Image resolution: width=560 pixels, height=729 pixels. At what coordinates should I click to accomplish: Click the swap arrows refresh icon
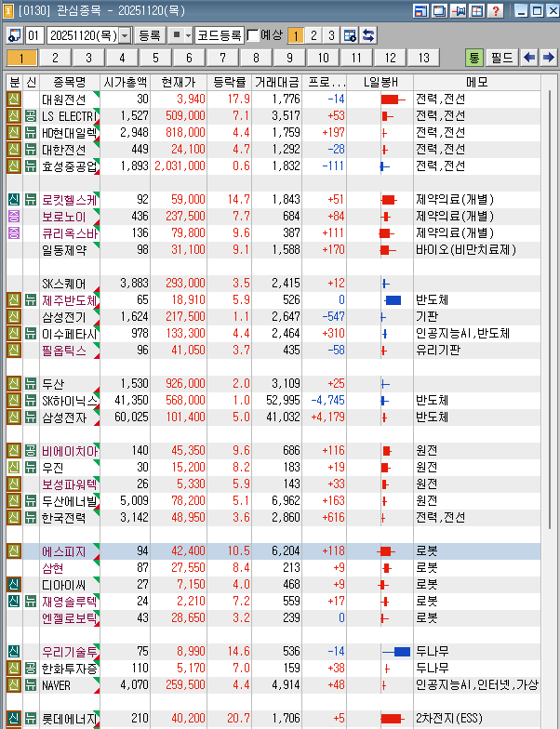(x=368, y=35)
